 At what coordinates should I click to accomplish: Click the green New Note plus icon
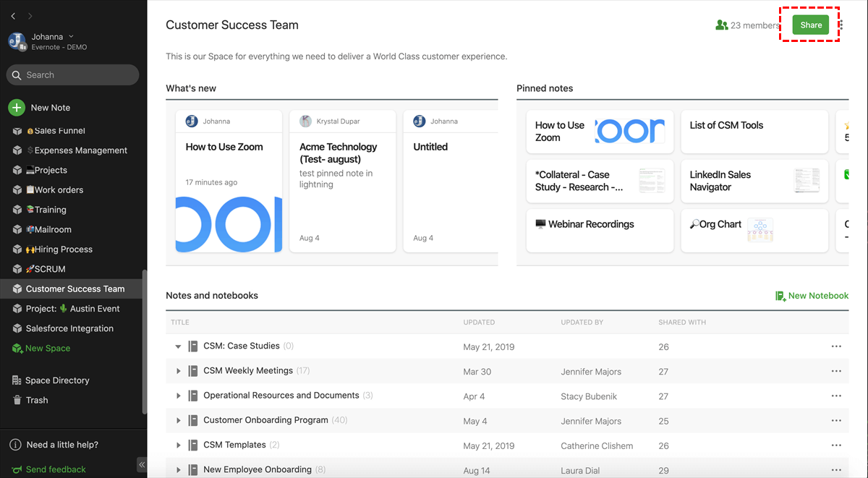pos(17,108)
